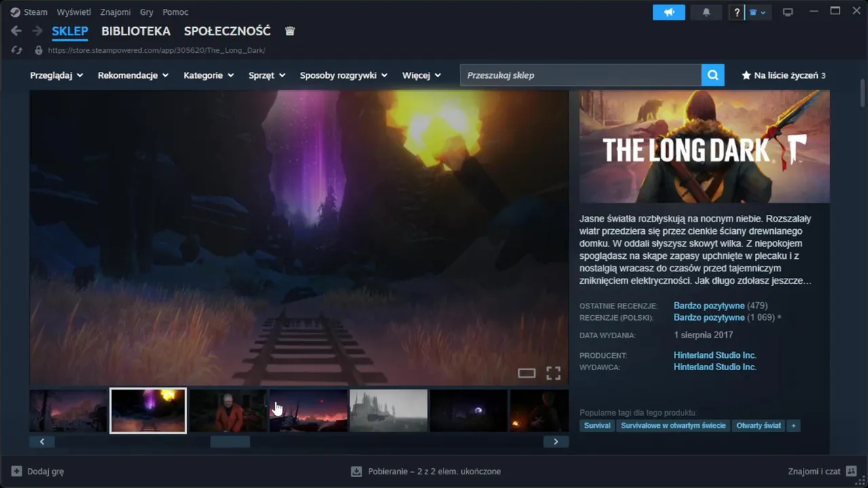
Task: Select the thumbnail with man in red
Action: tap(229, 410)
